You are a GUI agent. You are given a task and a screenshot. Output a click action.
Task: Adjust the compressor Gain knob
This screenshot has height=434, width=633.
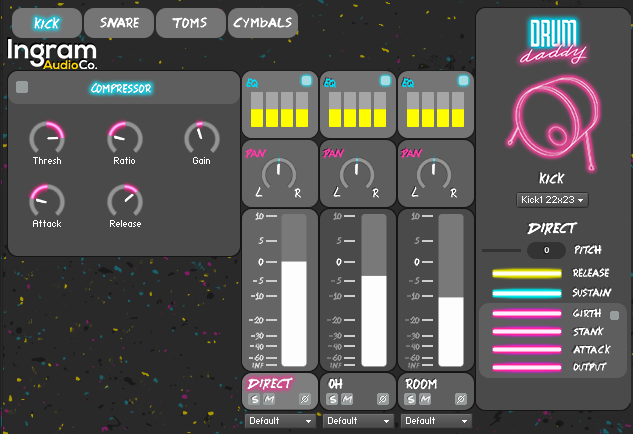pos(201,138)
